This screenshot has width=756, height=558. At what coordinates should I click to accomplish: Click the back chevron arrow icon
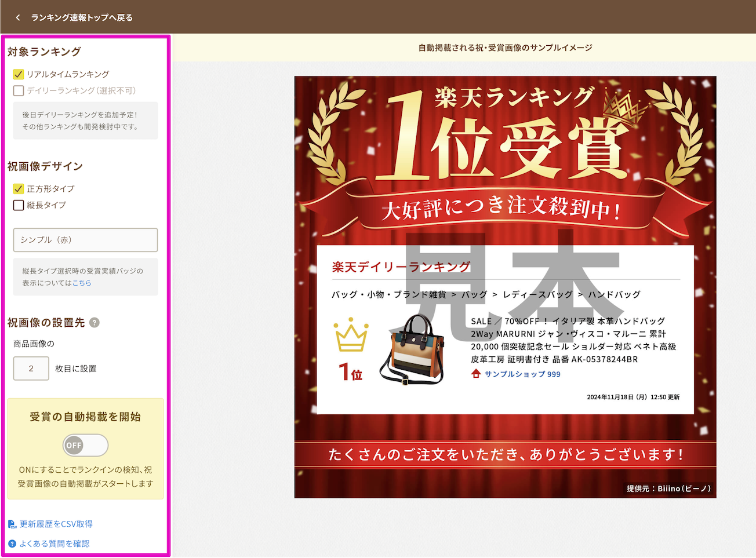18,17
